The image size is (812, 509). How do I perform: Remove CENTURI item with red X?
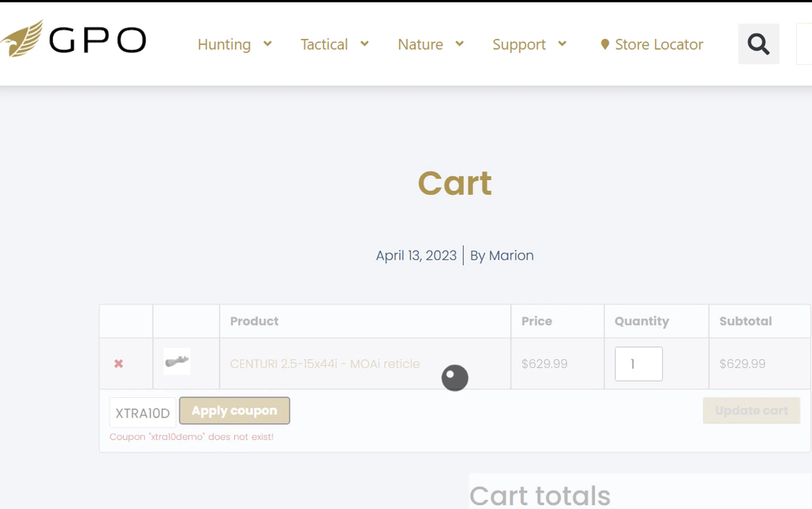coord(119,363)
